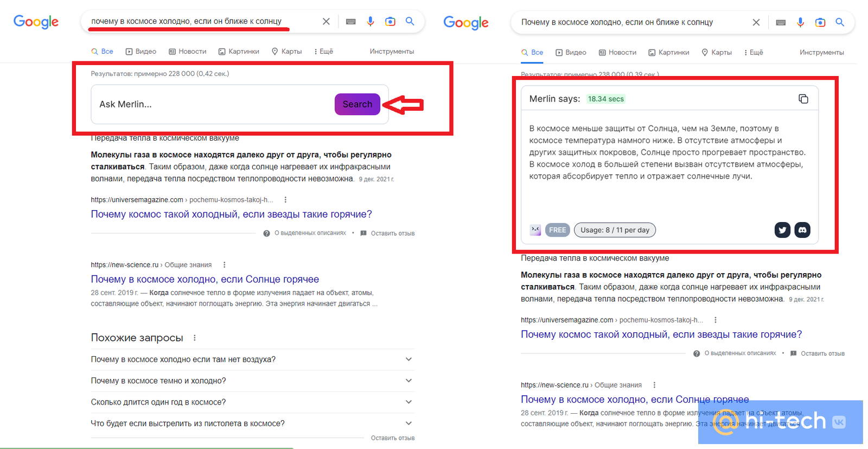868x449 pixels.
Task: Open 'Почему космос такой холодный' link in the left window
Action: pyautogui.click(x=232, y=214)
